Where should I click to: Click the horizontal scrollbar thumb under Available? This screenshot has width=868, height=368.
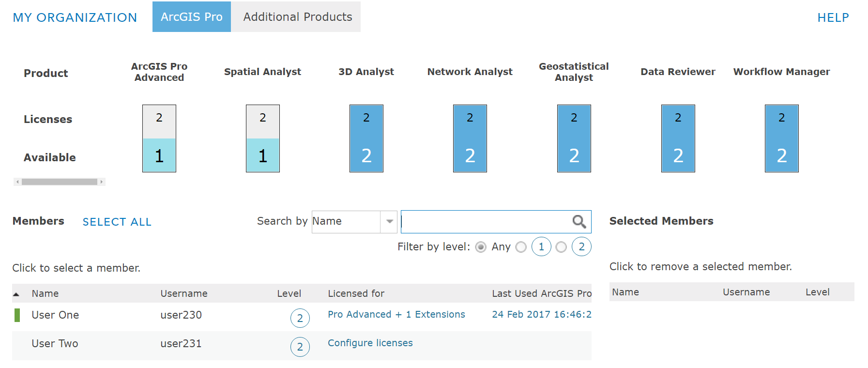coord(60,182)
